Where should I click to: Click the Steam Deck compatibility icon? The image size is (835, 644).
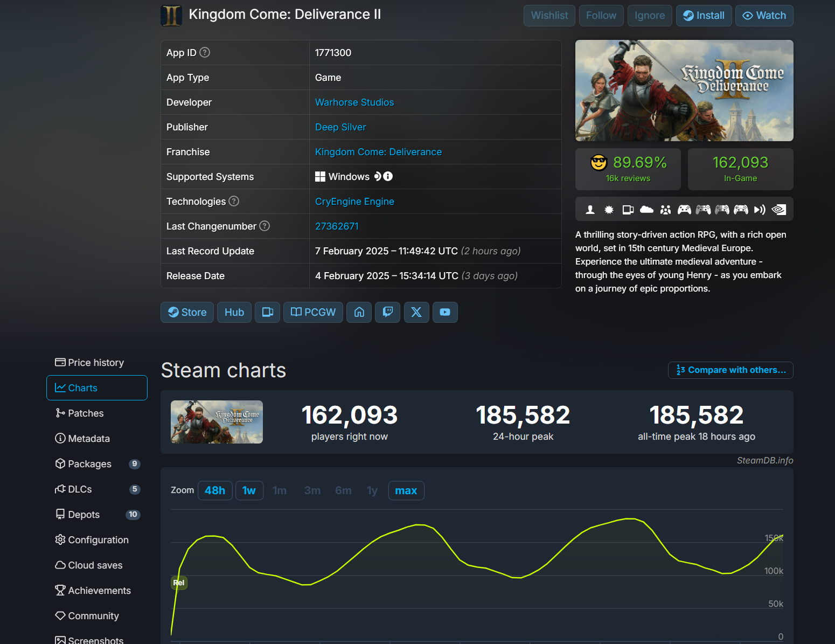[378, 176]
